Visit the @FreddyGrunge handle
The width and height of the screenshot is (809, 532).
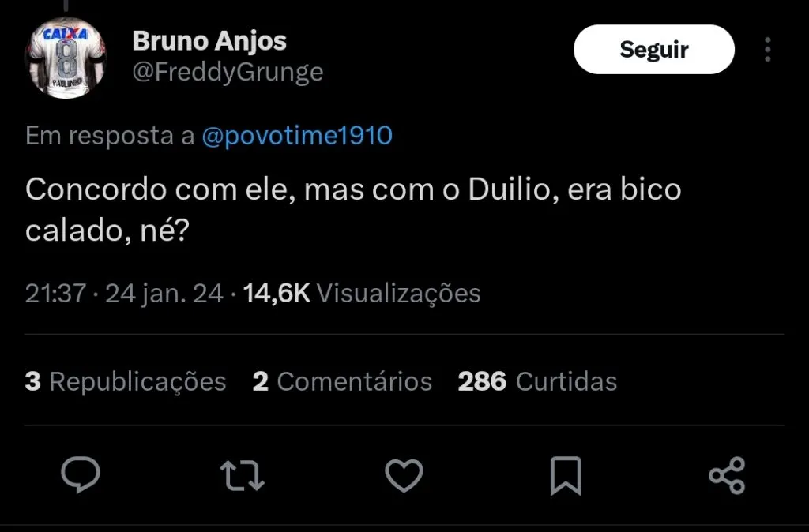coord(228,73)
